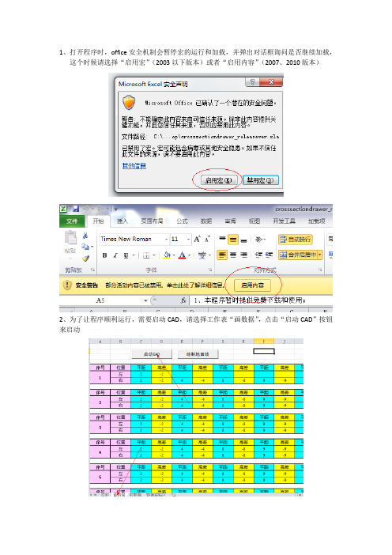Viewport: 392px width, 555px height.
Task: Click the 其他信息 More Information link
Action: 134,166
